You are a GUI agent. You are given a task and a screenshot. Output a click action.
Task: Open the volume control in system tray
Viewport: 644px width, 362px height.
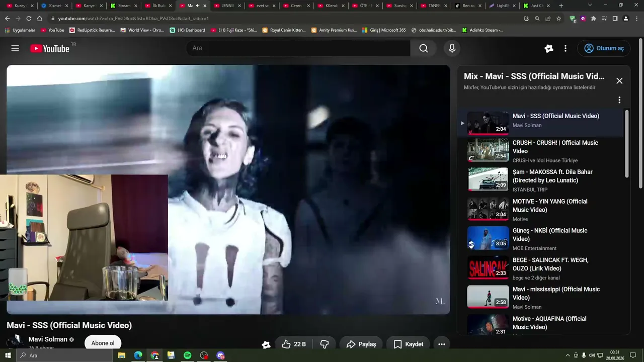pyautogui.click(x=592, y=355)
